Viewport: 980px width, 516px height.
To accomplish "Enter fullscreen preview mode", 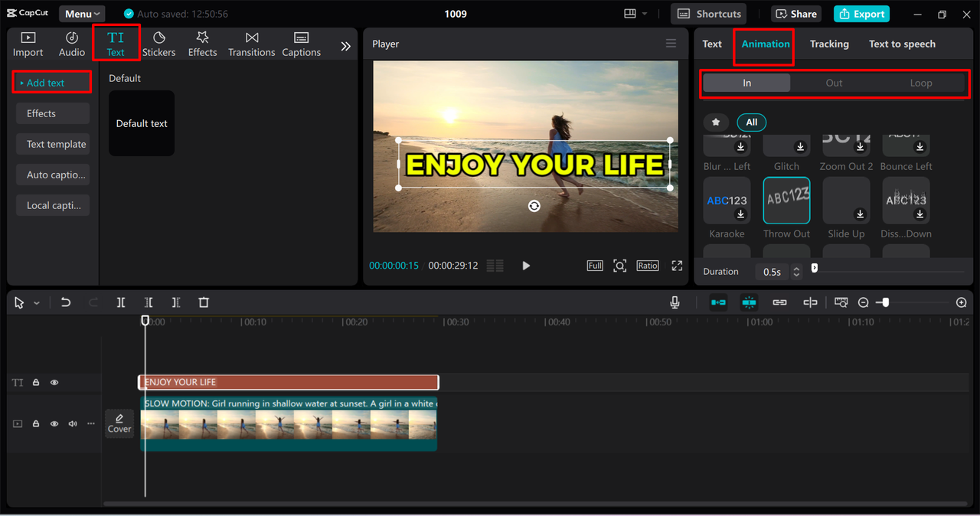I will point(677,266).
